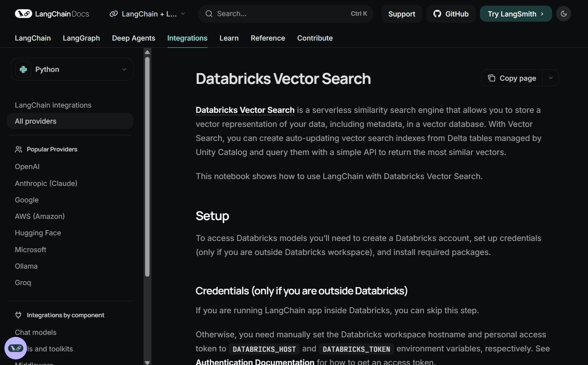
Task: Click the search magnifier icon
Action: point(209,14)
